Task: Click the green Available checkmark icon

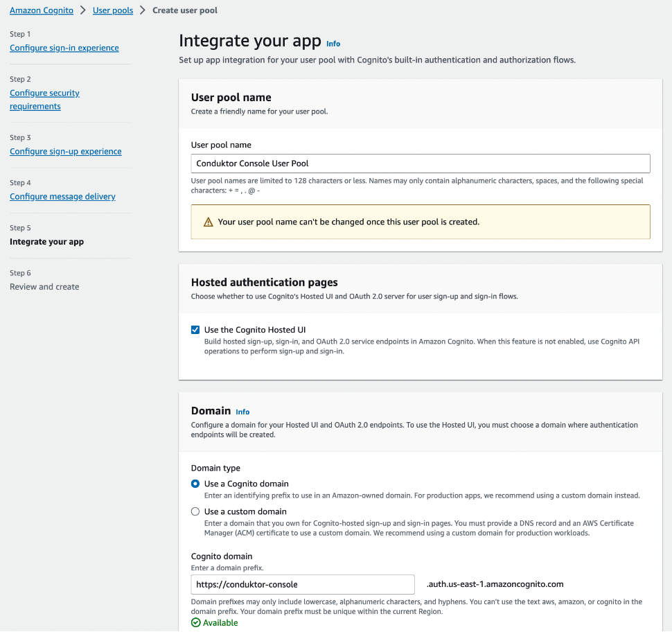Action: (x=196, y=622)
